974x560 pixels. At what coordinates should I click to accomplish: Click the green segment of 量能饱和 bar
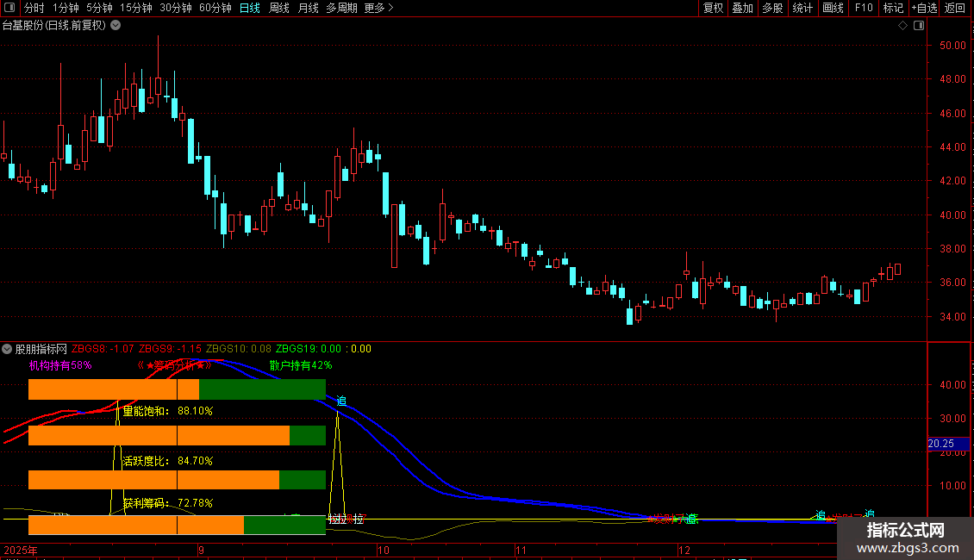point(308,435)
